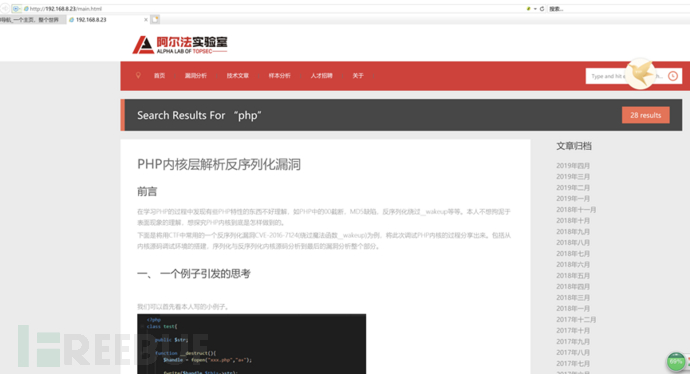Click the green 69% circle widget
This screenshot has height=374, width=690.
[x=676, y=362]
